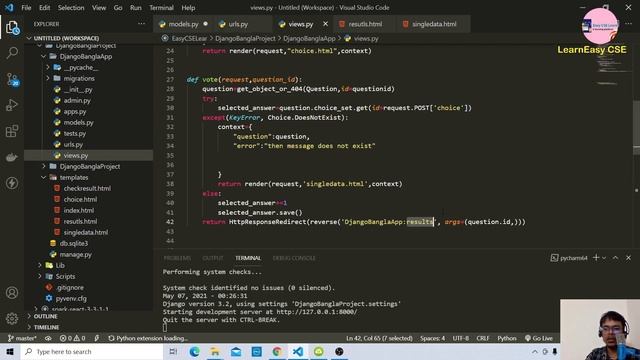Switch to the Debug Console panel tab
The width and height of the screenshot is (640, 360).
pos(294,258)
